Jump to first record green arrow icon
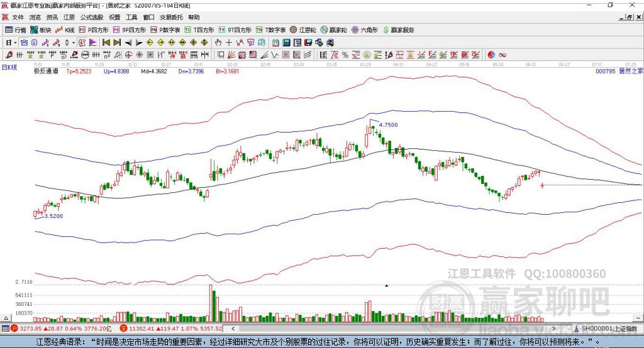 pos(106,43)
